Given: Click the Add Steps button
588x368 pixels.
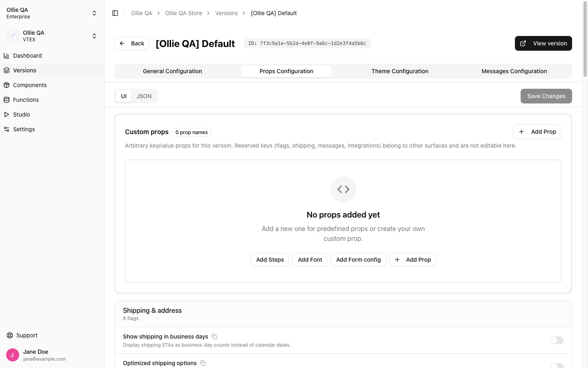Looking at the screenshot, I should click(x=270, y=260).
